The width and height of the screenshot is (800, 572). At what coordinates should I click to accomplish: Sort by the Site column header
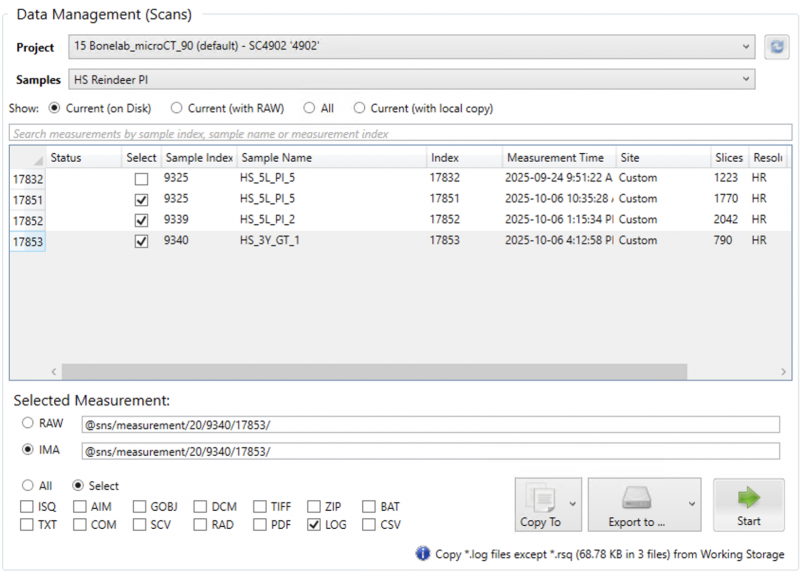click(x=663, y=158)
